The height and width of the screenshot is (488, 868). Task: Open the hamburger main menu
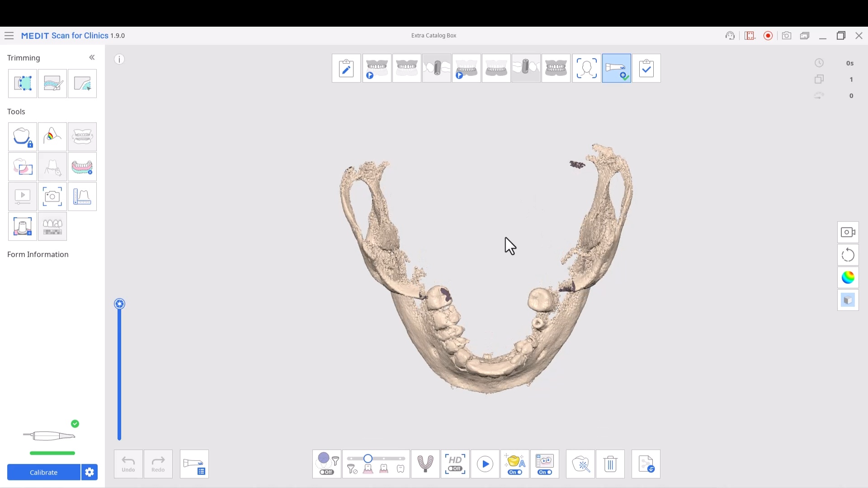pyautogui.click(x=9, y=36)
